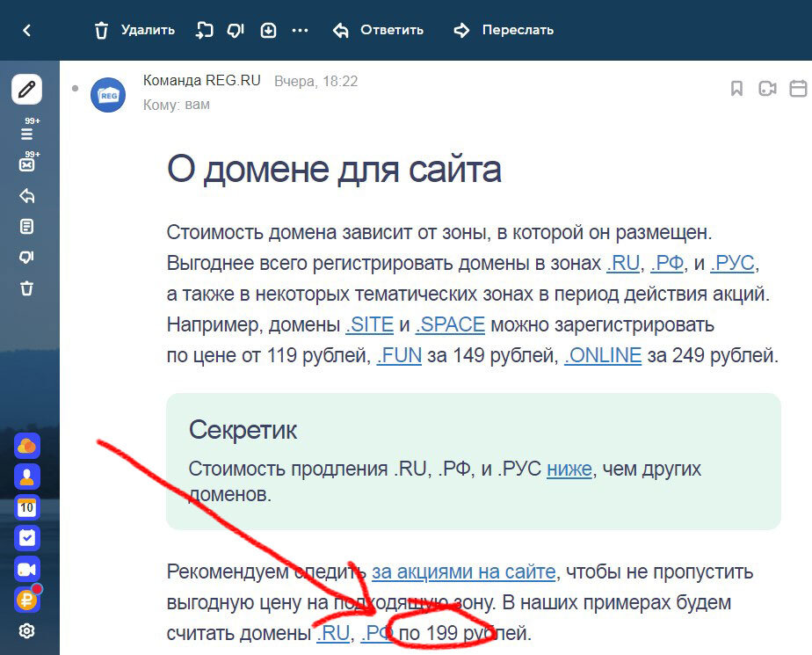Open the .RU link in first paragraph
The width and height of the screenshot is (812, 655).
(623, 263)
